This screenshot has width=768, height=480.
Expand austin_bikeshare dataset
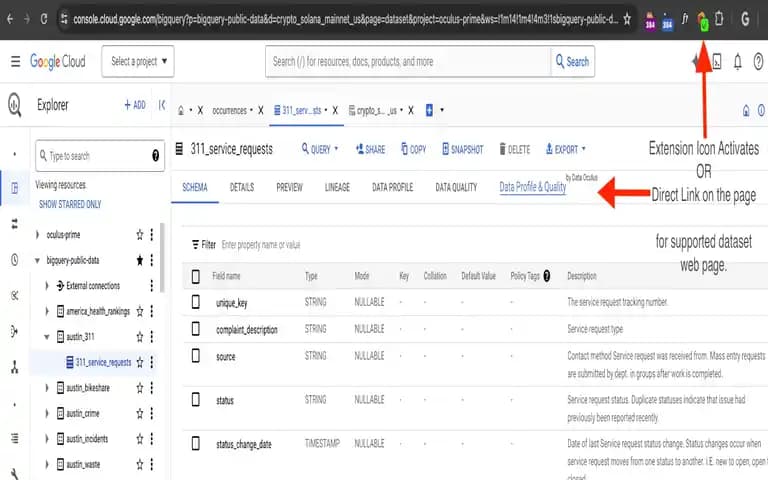[47, 388]
